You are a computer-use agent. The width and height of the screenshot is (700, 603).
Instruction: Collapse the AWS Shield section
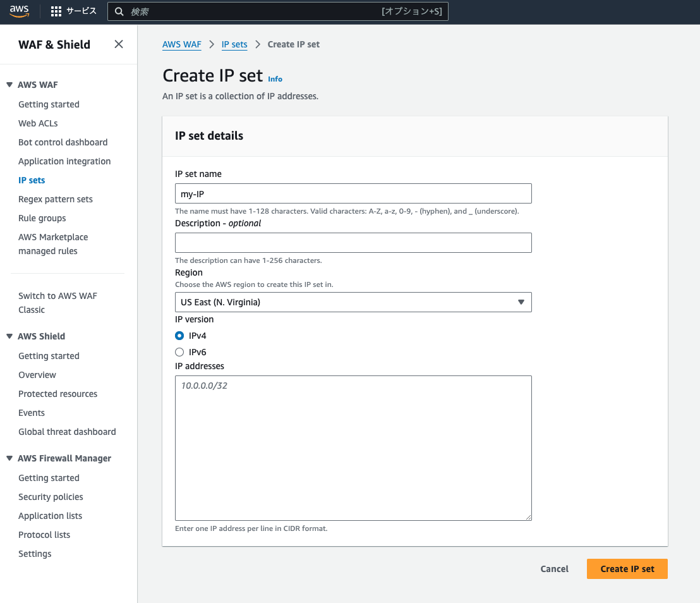9,336
